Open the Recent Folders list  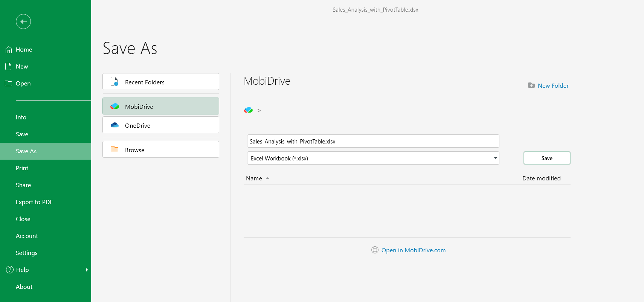[x=161, y=82]
